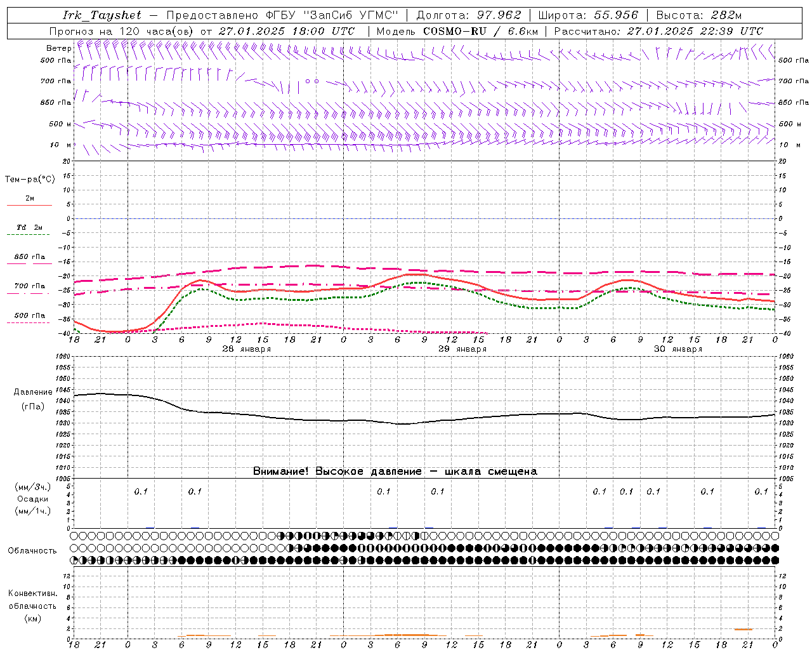Click the Td 2м legend label
The width and height of the screenshot is (812, 650).
click(x=30, y=227)
